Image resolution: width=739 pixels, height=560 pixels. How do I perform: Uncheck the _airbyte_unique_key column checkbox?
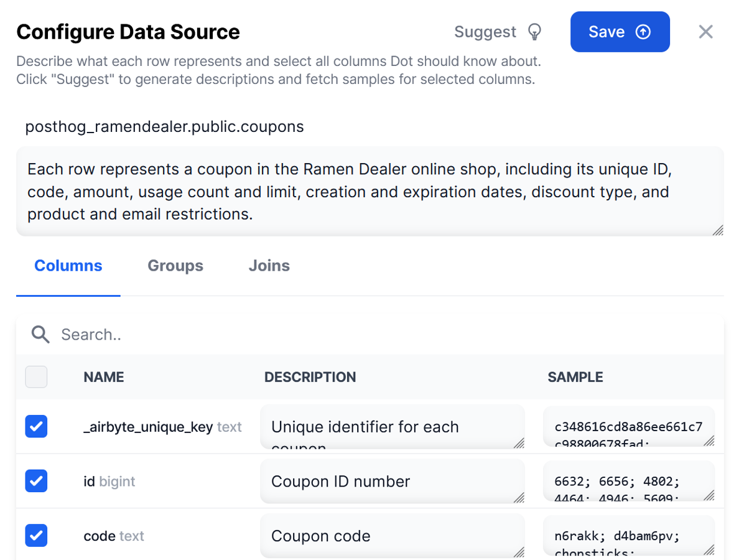click(x=35, y=426)
